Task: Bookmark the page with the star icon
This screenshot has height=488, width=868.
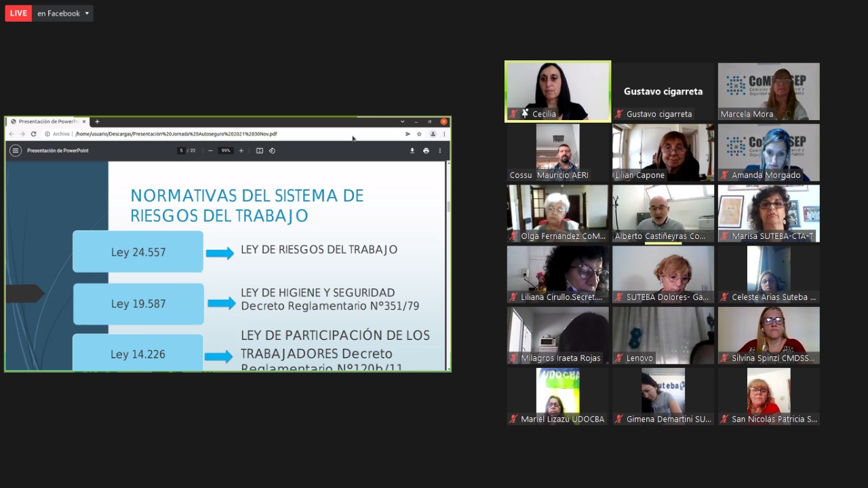Action: [x=419, y=134]
